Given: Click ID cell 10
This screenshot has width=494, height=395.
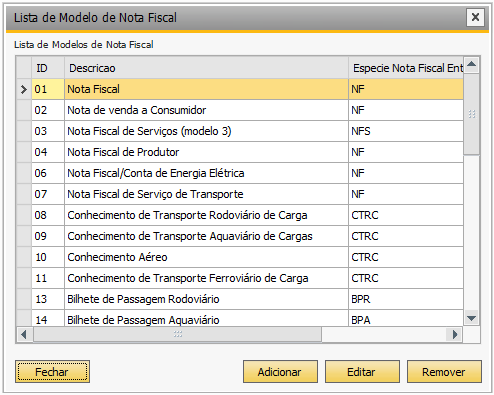Looking at the screenshot, I should click(48, 257).
